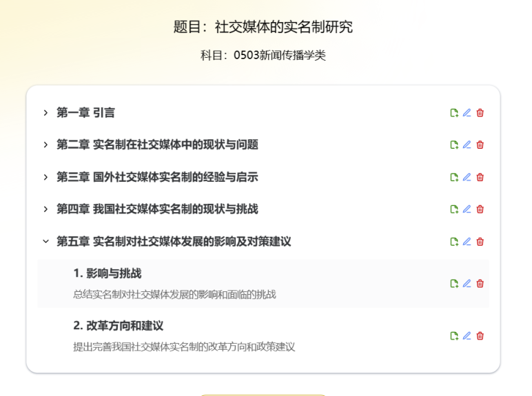Viewport: 532px width, 396px height.
Task: Edit the 第一章 引言 chapter title
Action: click(x=467, y=113)
